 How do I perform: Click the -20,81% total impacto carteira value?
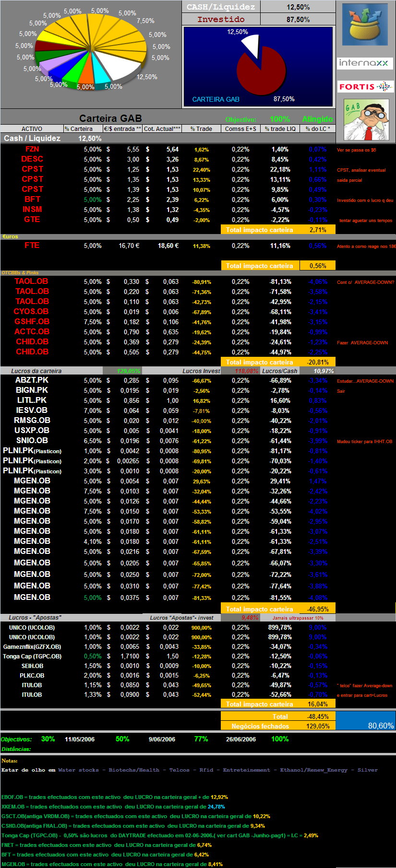pos(318,362)
